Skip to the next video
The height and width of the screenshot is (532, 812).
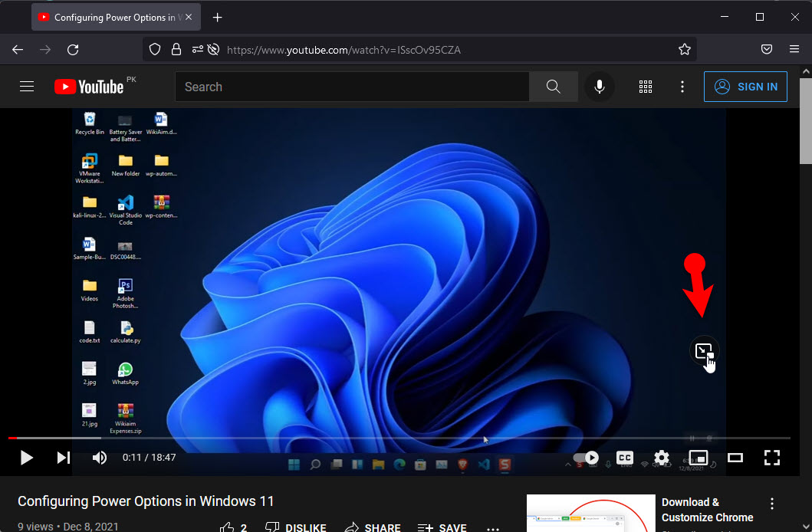coord(63,458)
